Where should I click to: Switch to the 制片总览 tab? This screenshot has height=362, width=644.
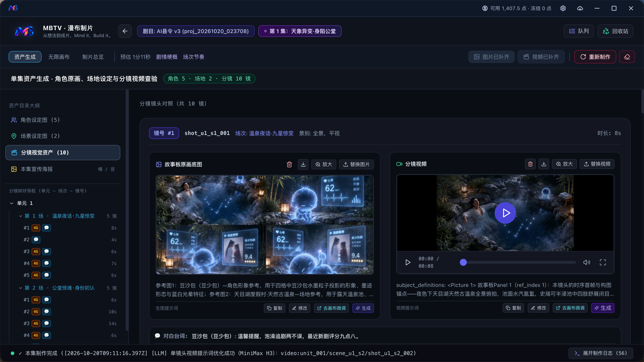click(x=93, y=57)
